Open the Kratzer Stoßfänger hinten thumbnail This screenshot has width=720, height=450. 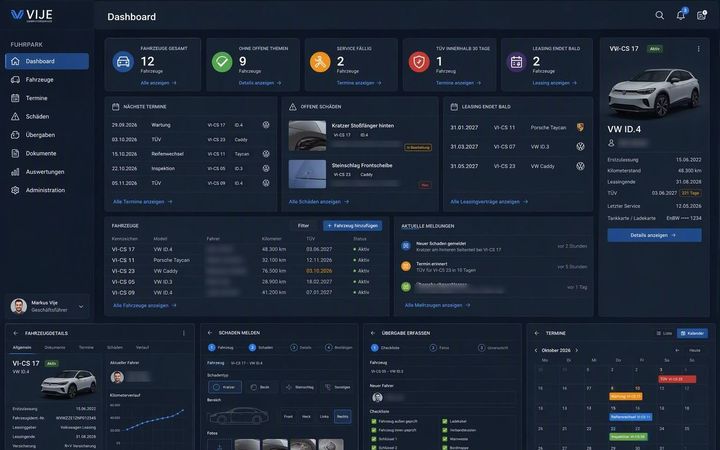click(x=307, y=135)
